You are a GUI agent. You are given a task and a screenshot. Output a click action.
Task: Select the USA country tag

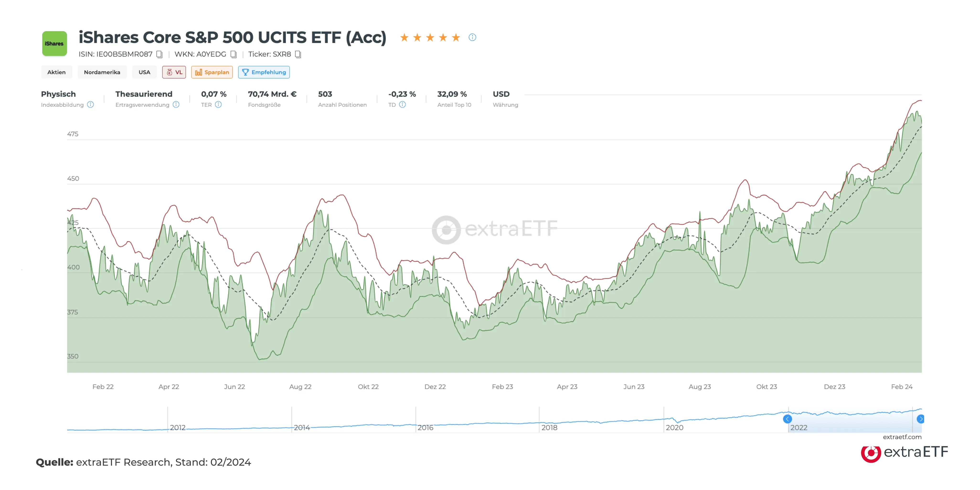pos(144,72)
